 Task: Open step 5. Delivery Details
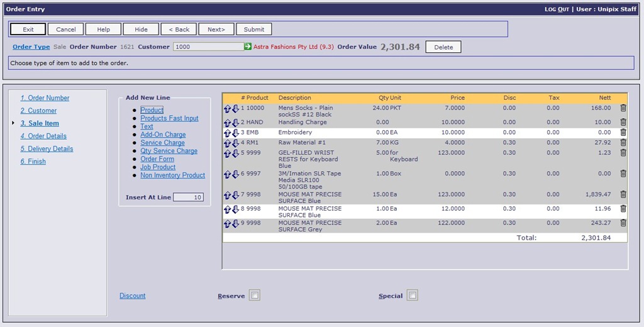(47, 148)
